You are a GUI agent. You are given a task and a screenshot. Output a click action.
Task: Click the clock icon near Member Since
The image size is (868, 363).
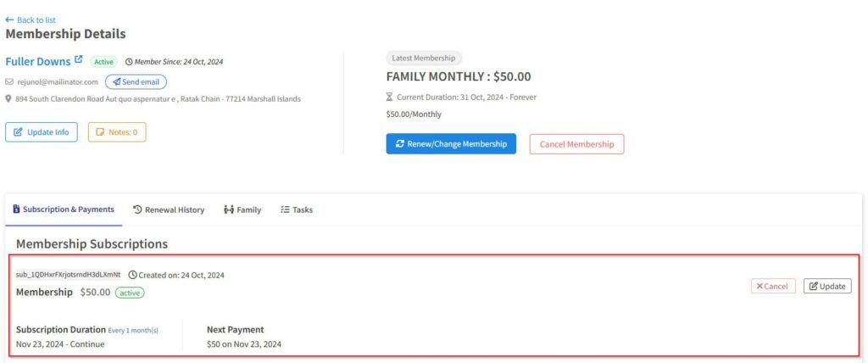[129, 62]
